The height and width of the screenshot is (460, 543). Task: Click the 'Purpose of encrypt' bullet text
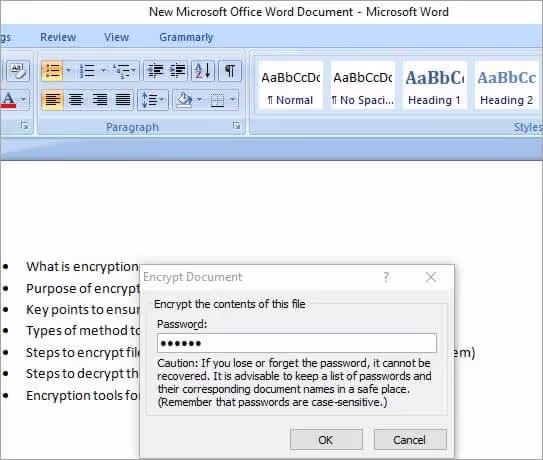click(x=83, y=289)
